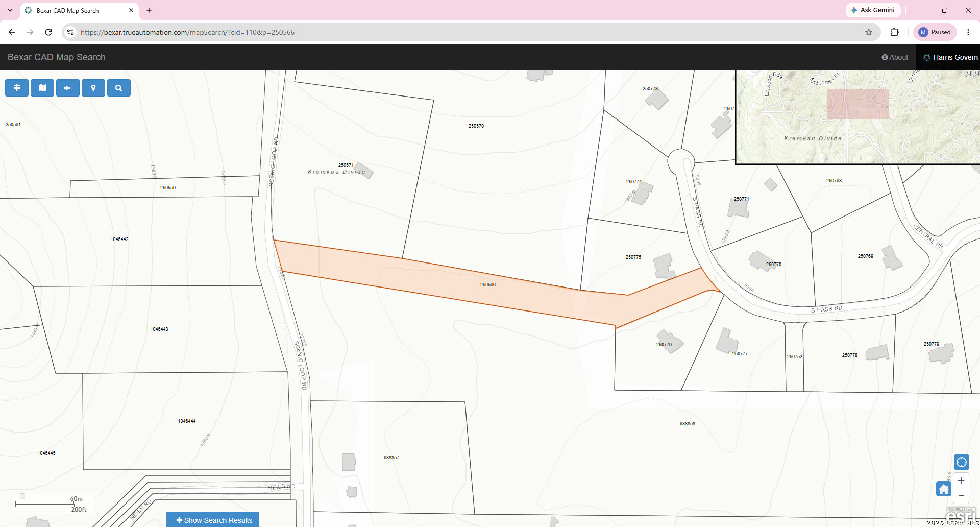Open the browser tab search dropdown

(10, 10)
